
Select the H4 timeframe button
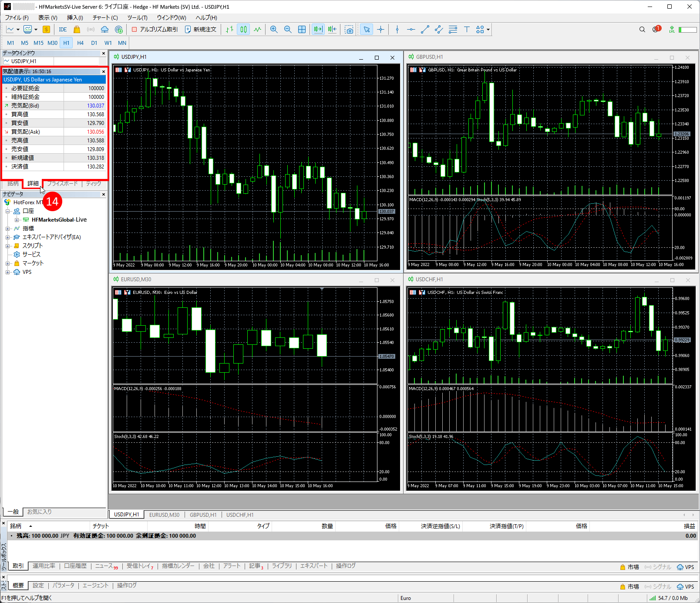(x=80, y=43)
